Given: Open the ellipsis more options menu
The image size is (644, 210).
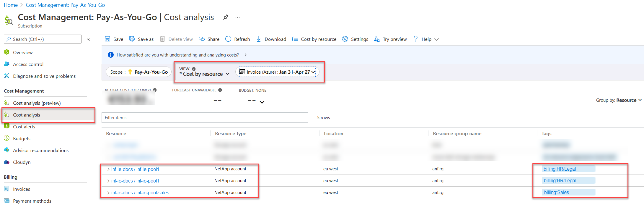Looking at the screenshot, I should click(237, 17).
